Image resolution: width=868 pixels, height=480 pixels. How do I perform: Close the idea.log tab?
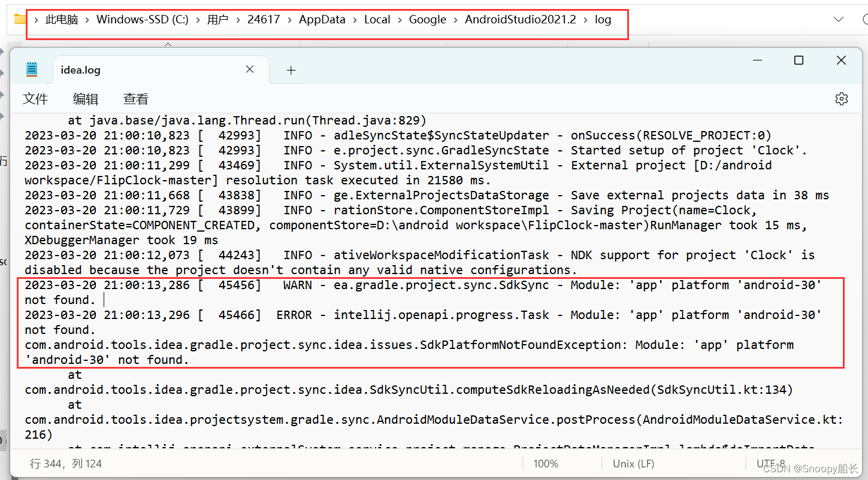250,69
